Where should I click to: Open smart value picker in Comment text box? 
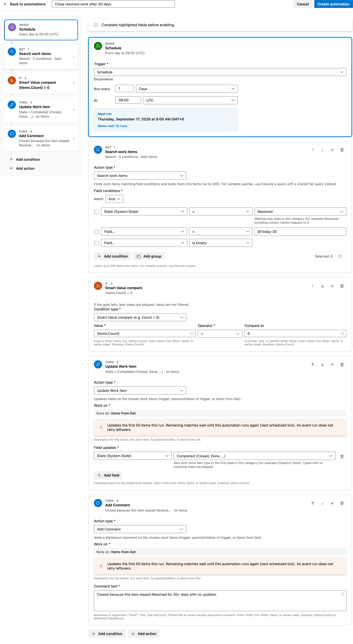pos(342,594)
